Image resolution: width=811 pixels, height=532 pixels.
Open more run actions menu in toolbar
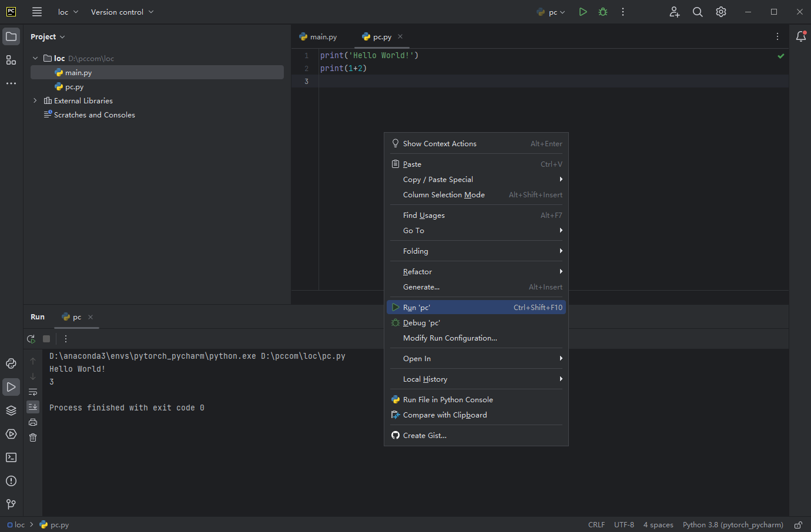(x=623, y=12)
